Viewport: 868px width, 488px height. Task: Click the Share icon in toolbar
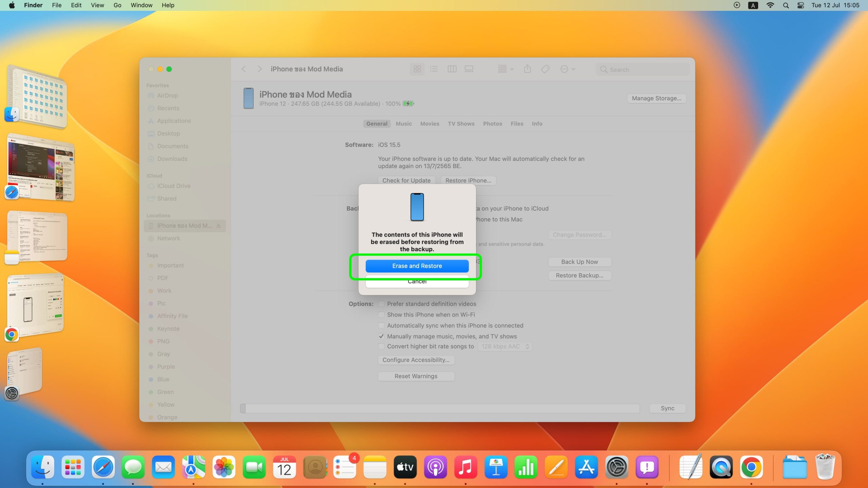(527, 69)
